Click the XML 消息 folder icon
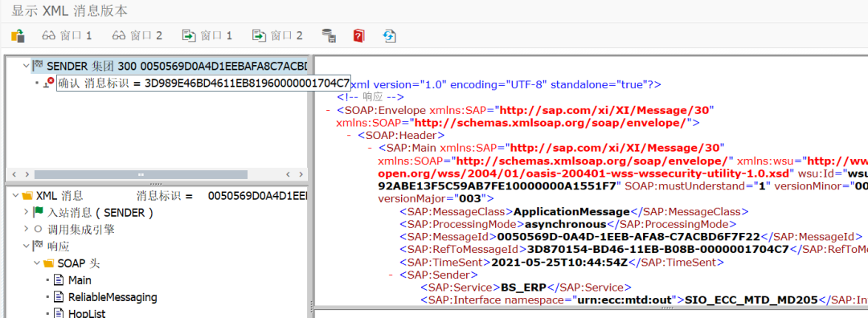The height and width of the screenshot is (318, 868). tap(27, 196)
